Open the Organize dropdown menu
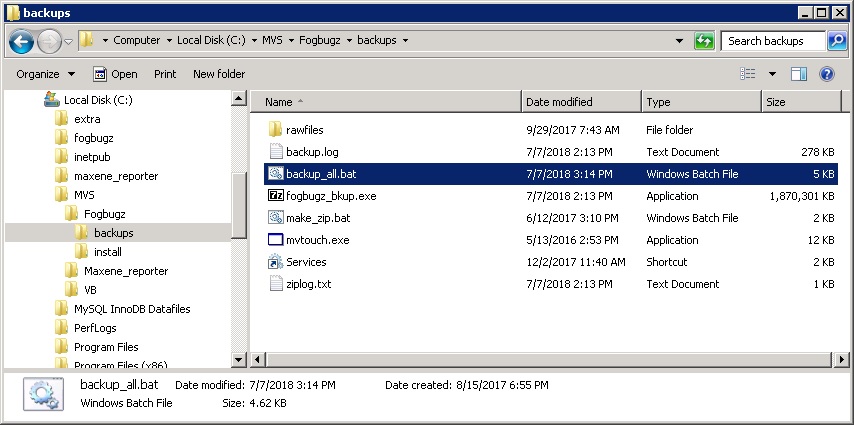Image resolution: width=854 pixels, height=425 pixels. (x=45, y=74)
